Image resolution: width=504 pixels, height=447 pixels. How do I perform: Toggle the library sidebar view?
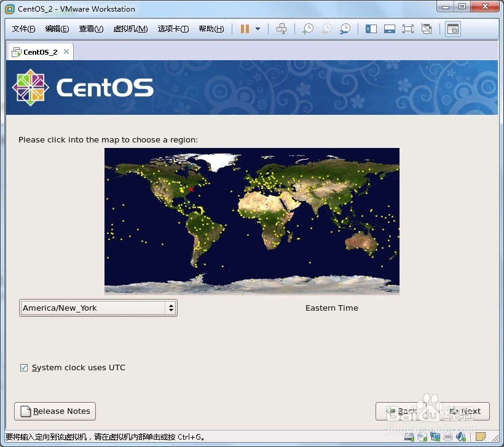click(371, 29)
